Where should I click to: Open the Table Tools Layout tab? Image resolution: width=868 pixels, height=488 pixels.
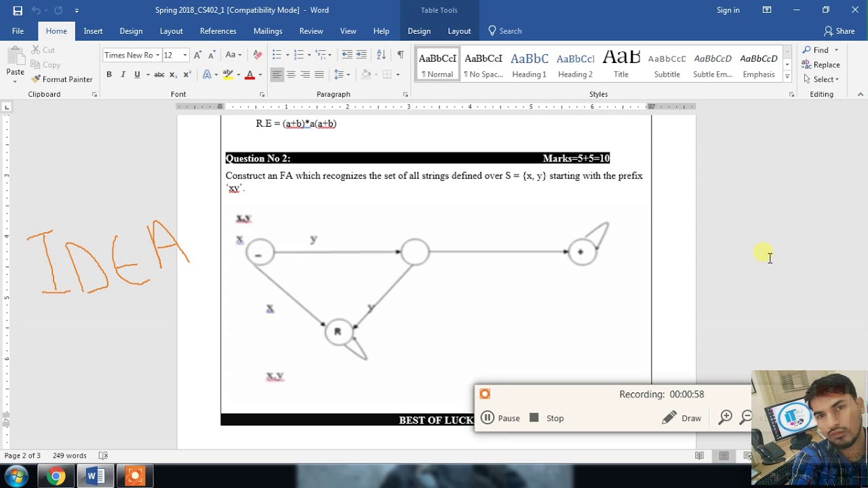coord(459,30)
